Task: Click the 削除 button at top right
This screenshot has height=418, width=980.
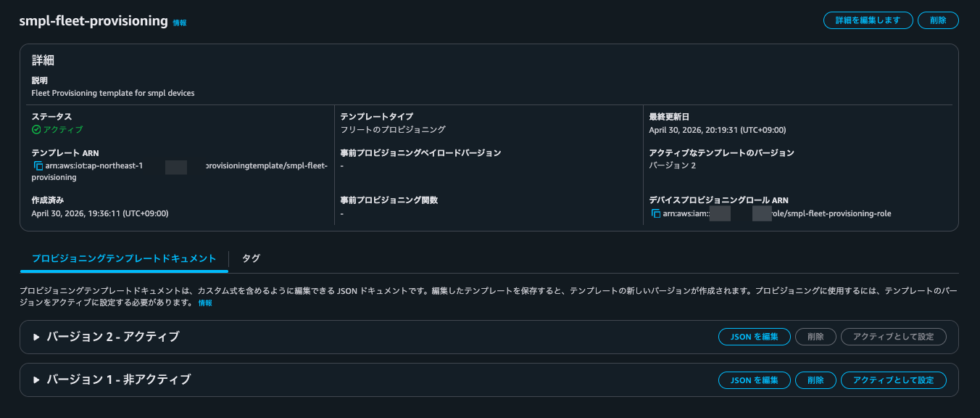Action: pos(938,20)
